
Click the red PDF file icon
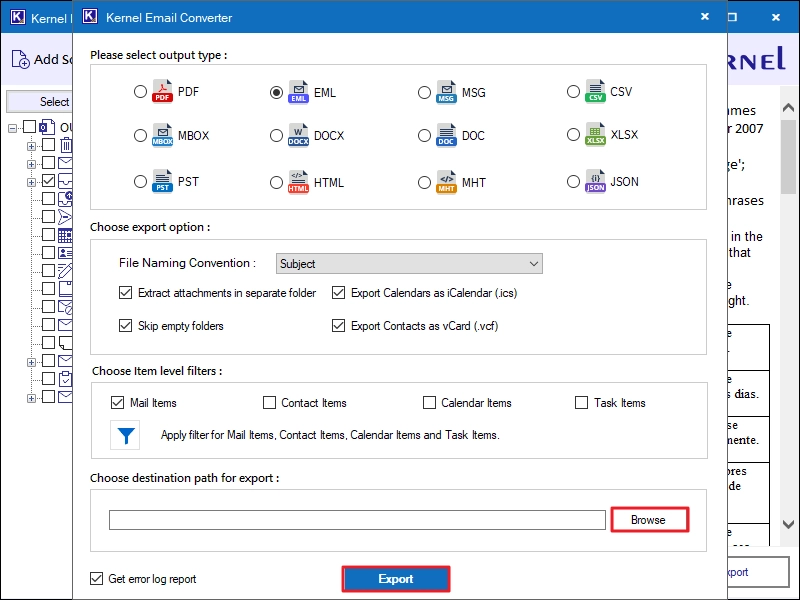coord(162,91)
